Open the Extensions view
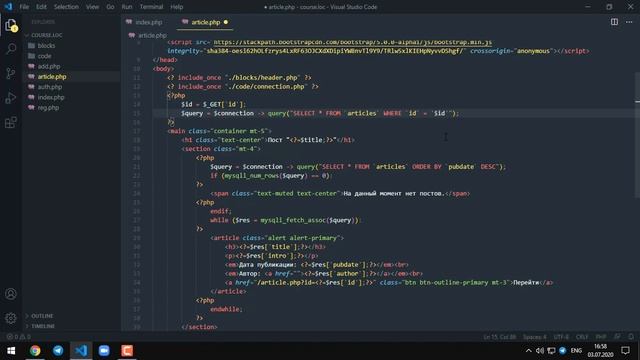640x360 pixels. [x=11, y=122]
